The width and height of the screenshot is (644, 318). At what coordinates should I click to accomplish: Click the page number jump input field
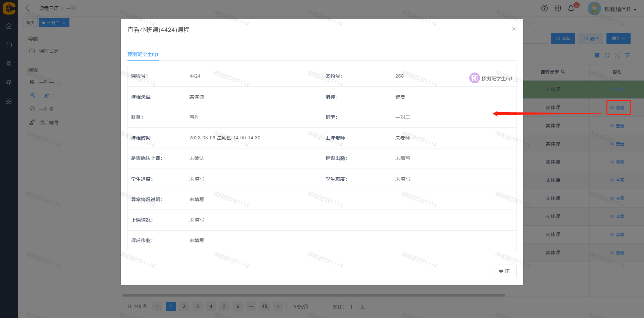click(351, 307)
